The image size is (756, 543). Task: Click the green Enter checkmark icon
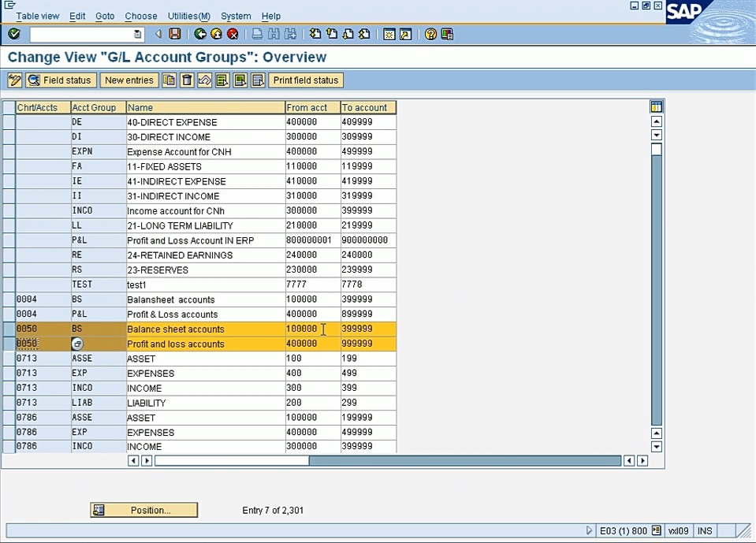[x=14, y=34]
